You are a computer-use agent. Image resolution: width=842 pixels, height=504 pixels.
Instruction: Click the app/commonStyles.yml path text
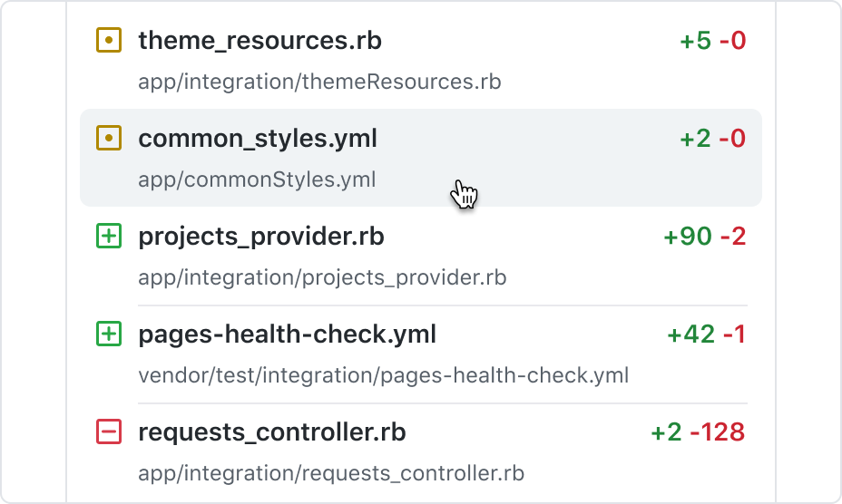(x=257, y=179)
